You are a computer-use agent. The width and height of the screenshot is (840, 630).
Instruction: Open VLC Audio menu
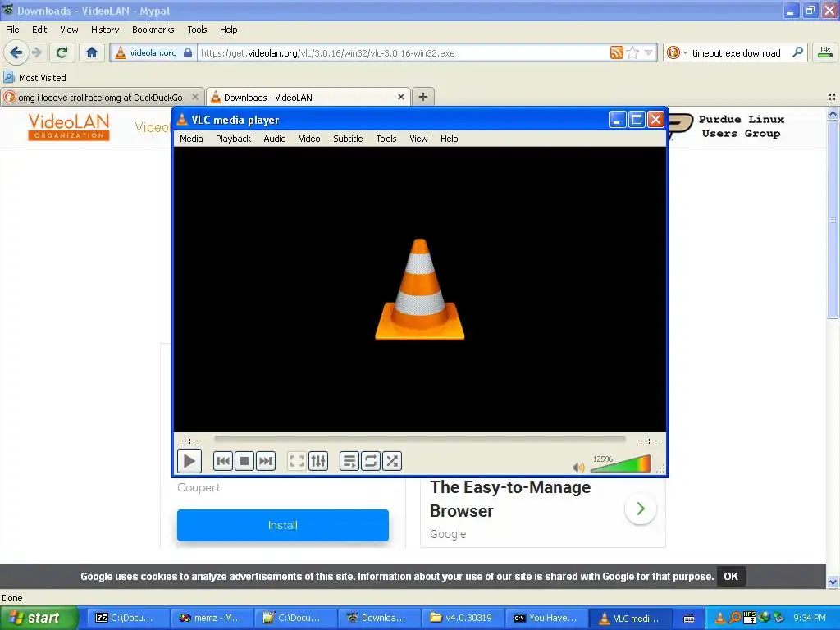(x=274, y=139)
